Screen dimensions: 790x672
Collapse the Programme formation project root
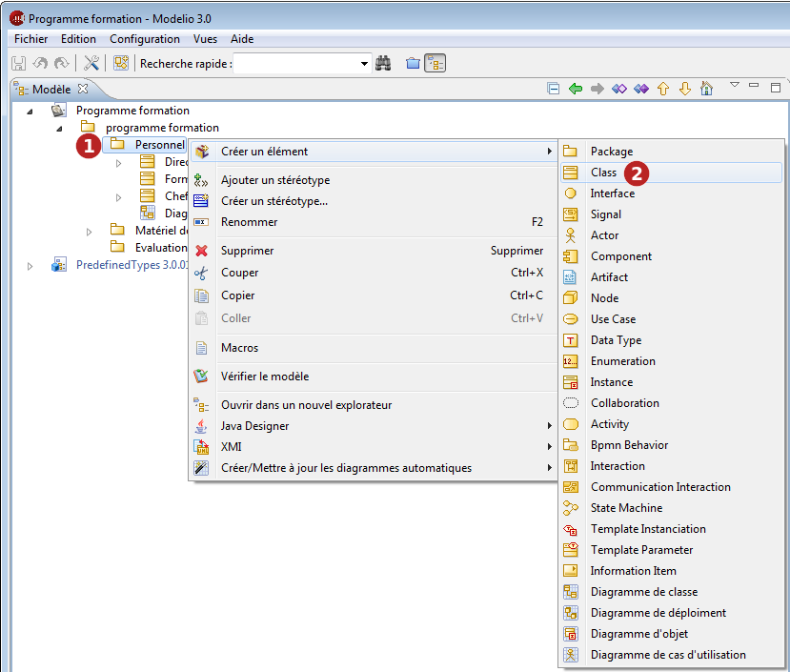30,112
